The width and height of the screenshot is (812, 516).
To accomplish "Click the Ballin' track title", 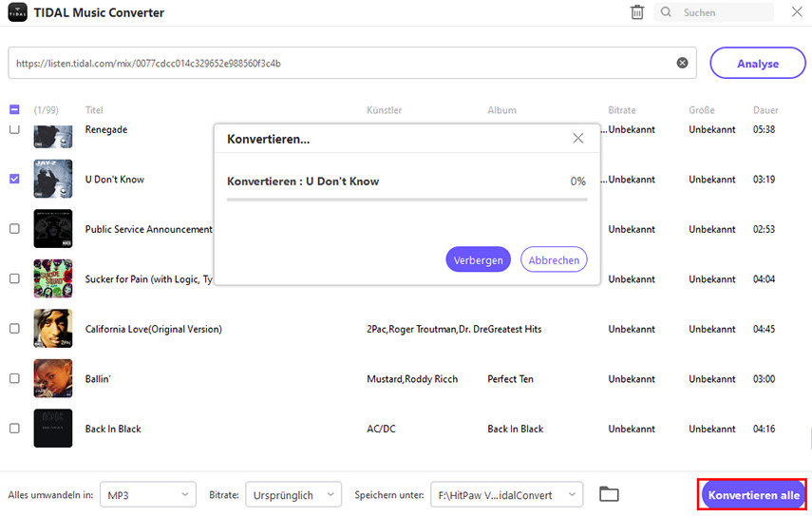I will 98,379.
